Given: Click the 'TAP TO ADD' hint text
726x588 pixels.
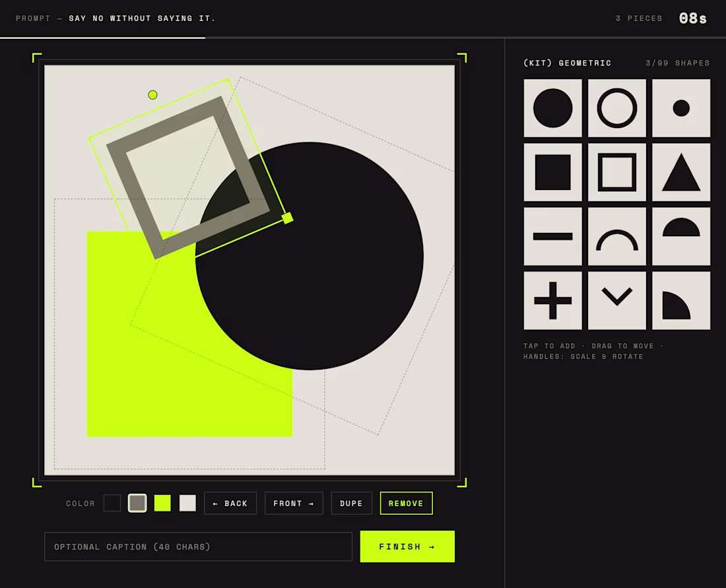Looking at the screenshot, I should pyautogui.click(x=549, y=346).
